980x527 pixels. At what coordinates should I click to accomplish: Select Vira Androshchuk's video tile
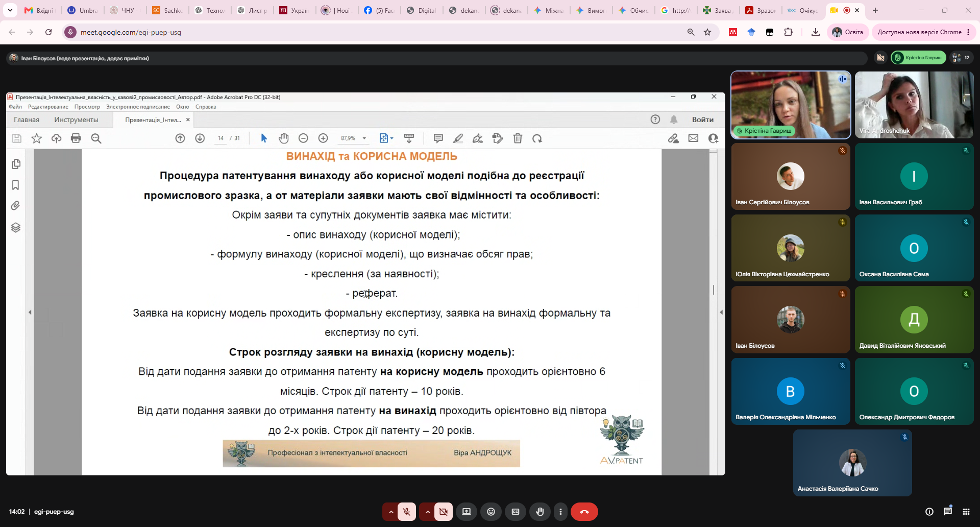pyautogui.click(x=914, y=105)
